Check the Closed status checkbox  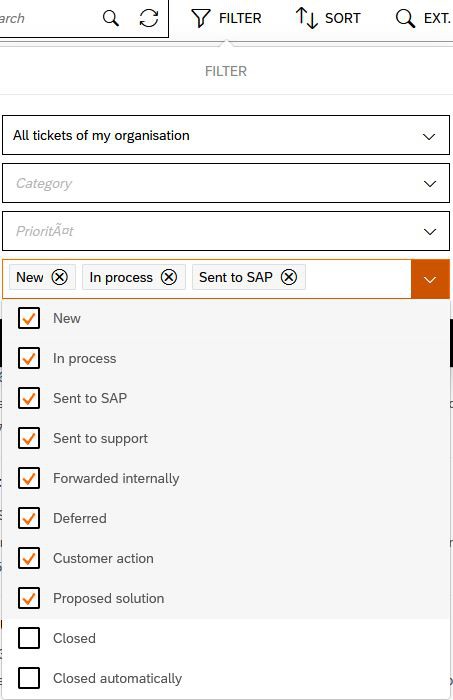[x=29, y=638]
